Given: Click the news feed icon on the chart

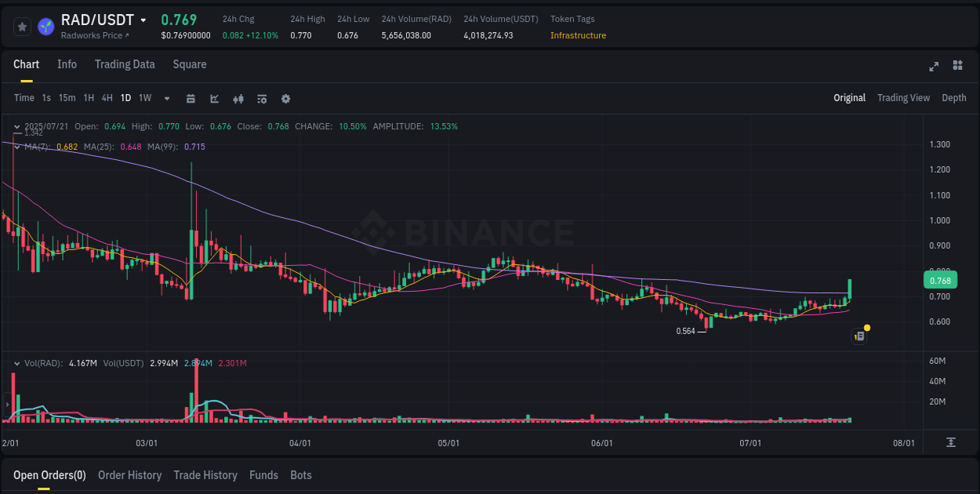Looking at the screenshot, I should tap(858, 336).
